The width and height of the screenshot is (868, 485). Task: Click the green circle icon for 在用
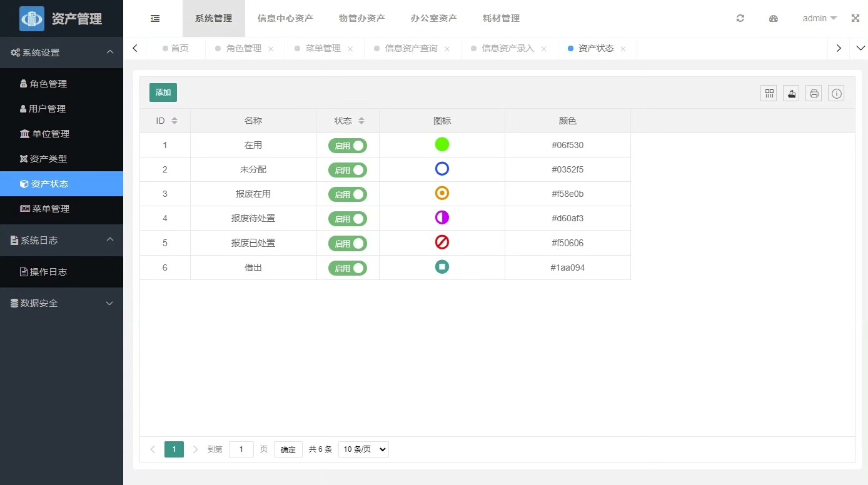point(442,145)
